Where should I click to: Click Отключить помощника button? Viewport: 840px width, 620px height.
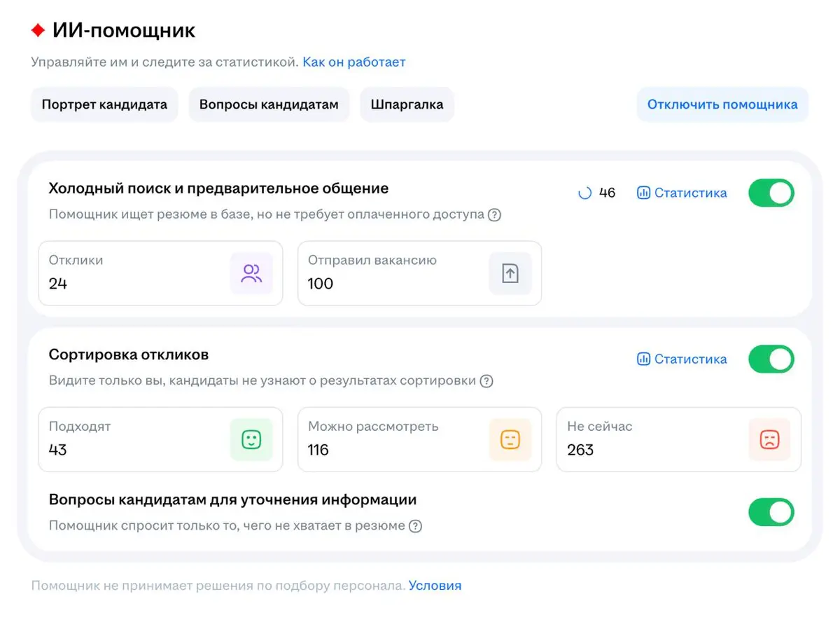(722, 104)
